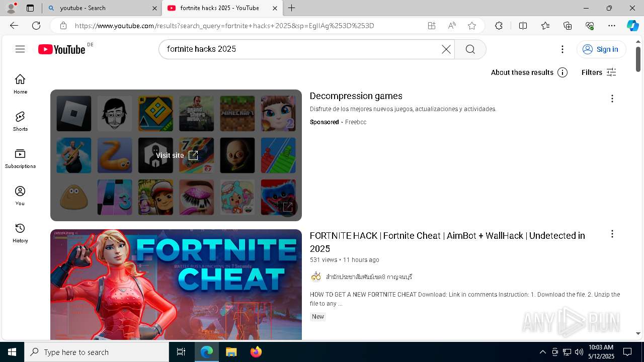Click the taskbar search box

click(97, 352)
